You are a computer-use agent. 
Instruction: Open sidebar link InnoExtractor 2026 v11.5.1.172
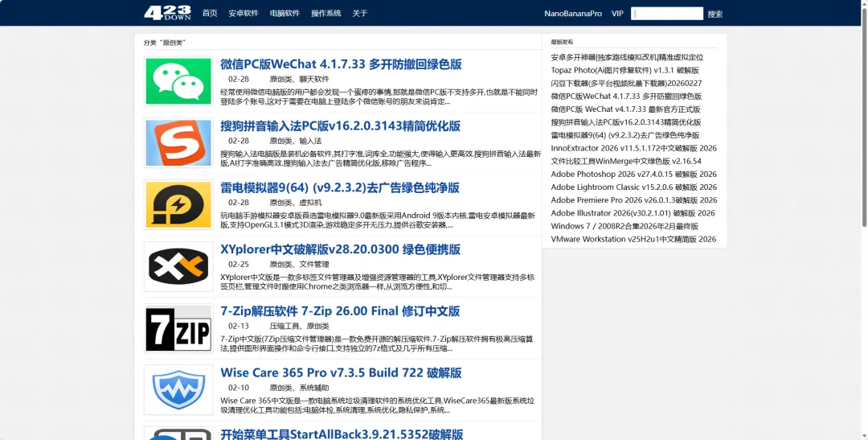[x=634, y=149]
